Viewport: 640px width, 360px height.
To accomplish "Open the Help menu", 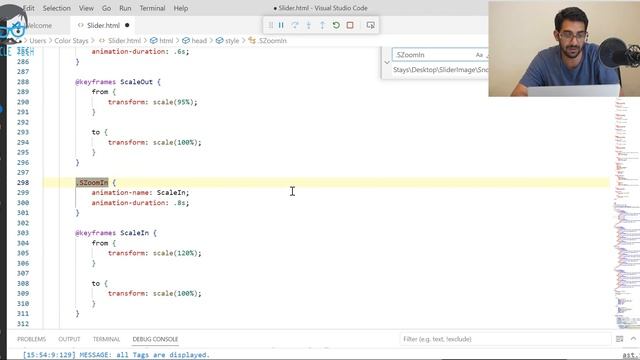I will (x=180, y=8).
